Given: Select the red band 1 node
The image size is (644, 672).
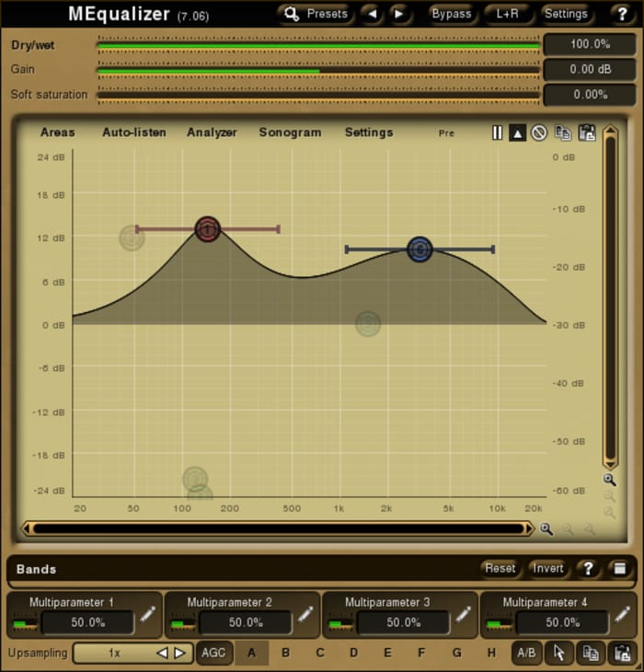Looking at the screenshot, I should pyautogui.click(x=208, y=229).
